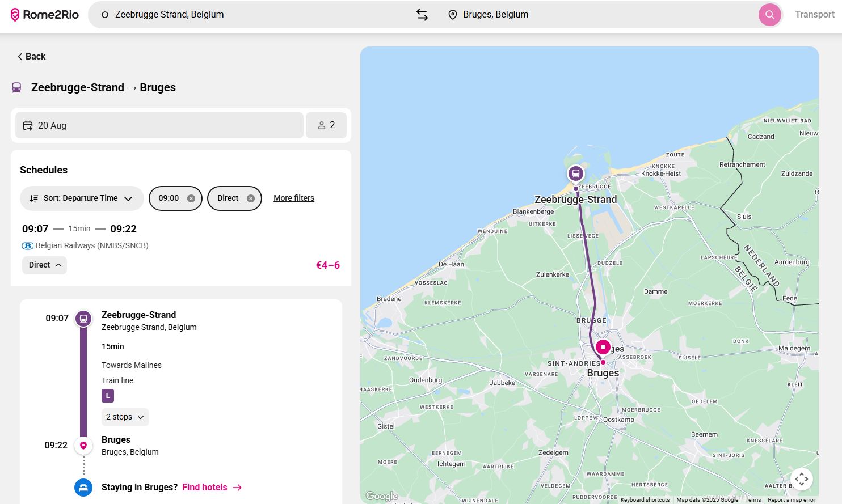Viewport: 842px width, 504px height.
Task: Click the Google logo on the map
Action: 382,496
